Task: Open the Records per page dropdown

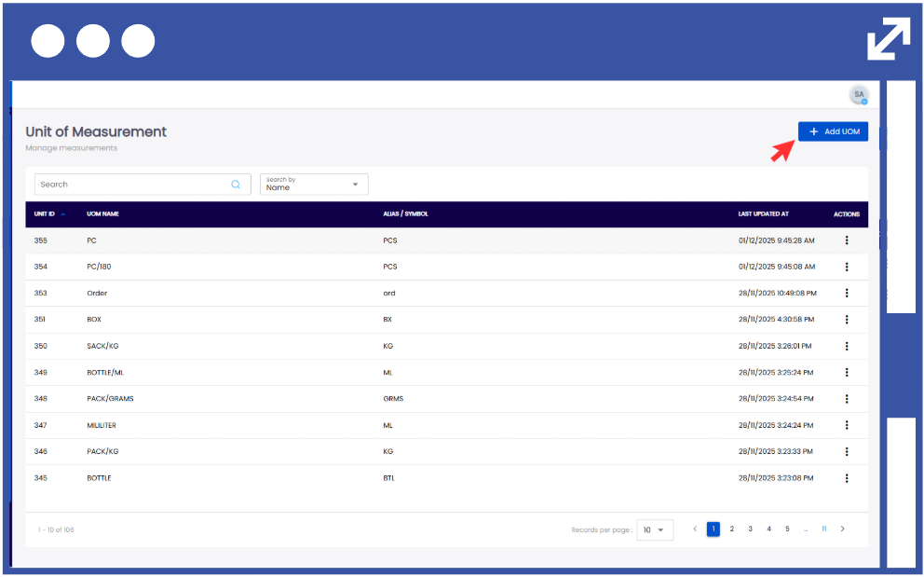Action: [x=655, y=529]
